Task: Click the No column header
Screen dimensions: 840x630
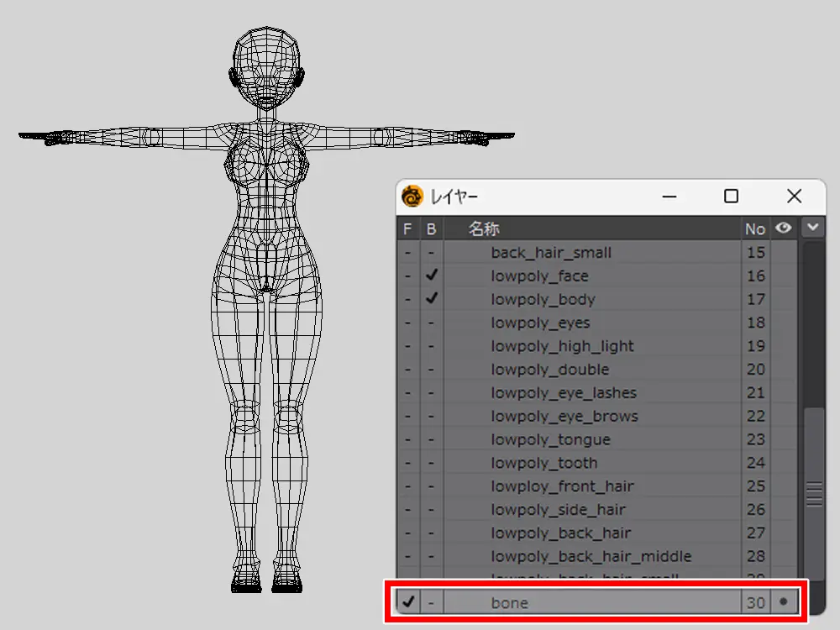Action: tap(755, 228)
